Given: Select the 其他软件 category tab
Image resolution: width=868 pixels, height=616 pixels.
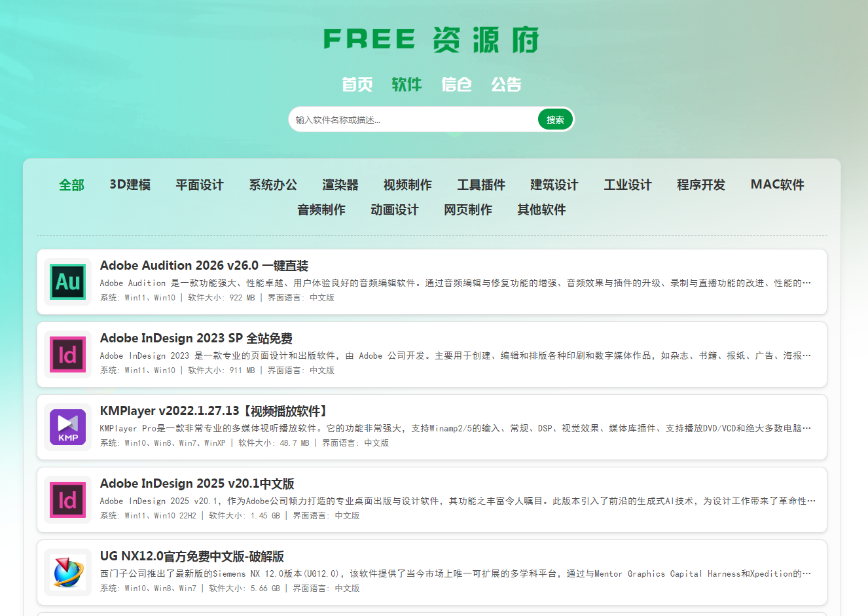Looking at the screenshot, I should (x=541, y=209).
